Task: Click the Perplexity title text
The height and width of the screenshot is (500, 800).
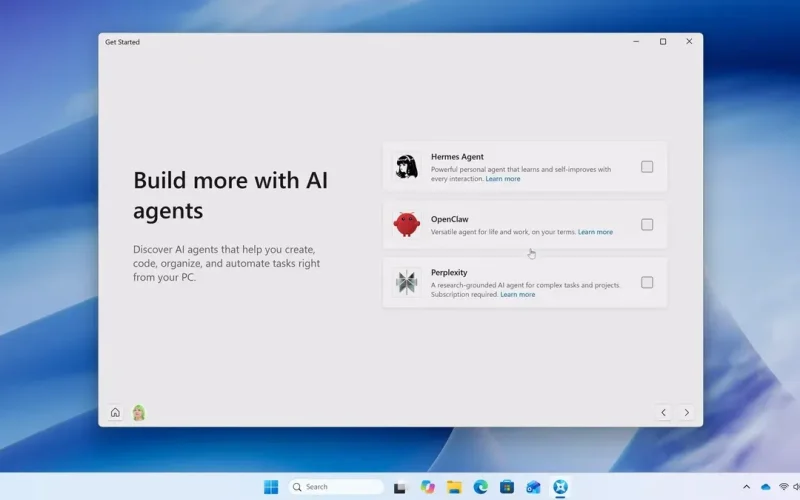Action: [449, 272]
